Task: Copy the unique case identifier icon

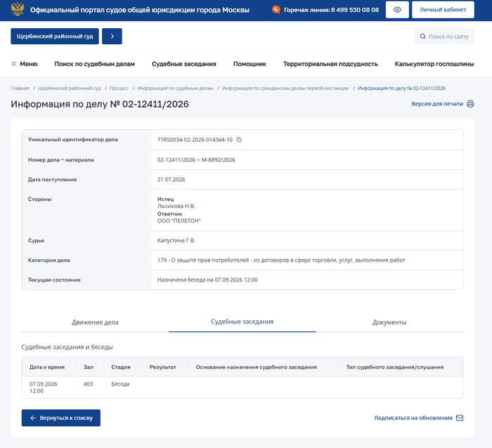Action: pos(239,140)
